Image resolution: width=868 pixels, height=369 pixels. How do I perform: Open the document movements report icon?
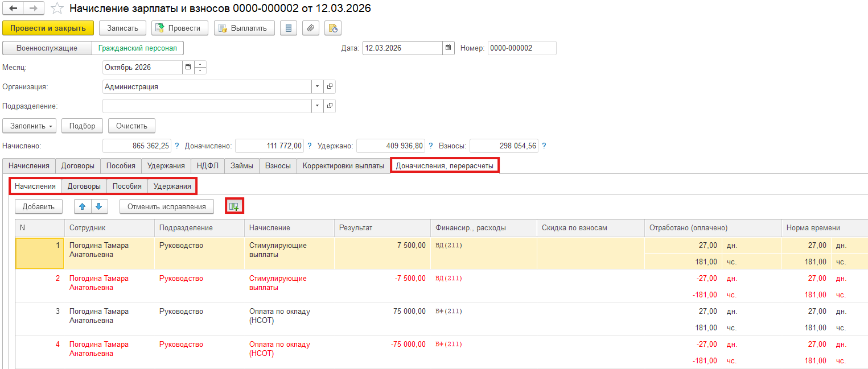[x=289, y=28]
